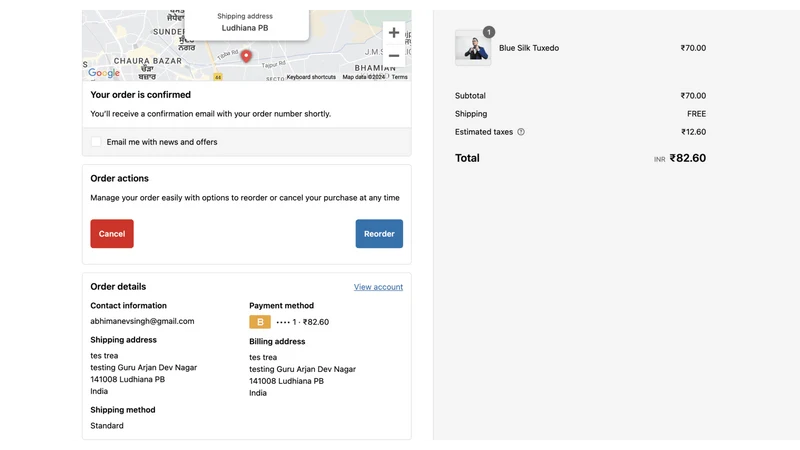Click Your order is confirmed heading

pyautogui.click(x=140, y=95)
